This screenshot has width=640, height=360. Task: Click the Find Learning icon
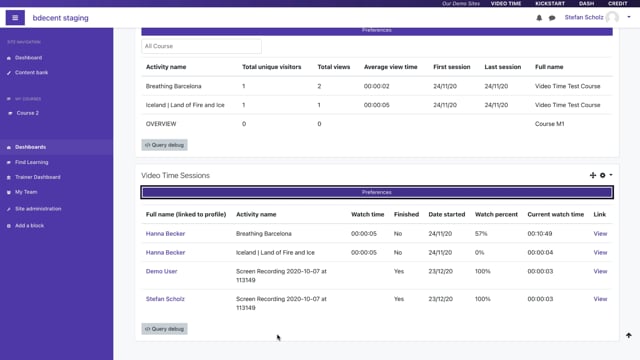9,162
